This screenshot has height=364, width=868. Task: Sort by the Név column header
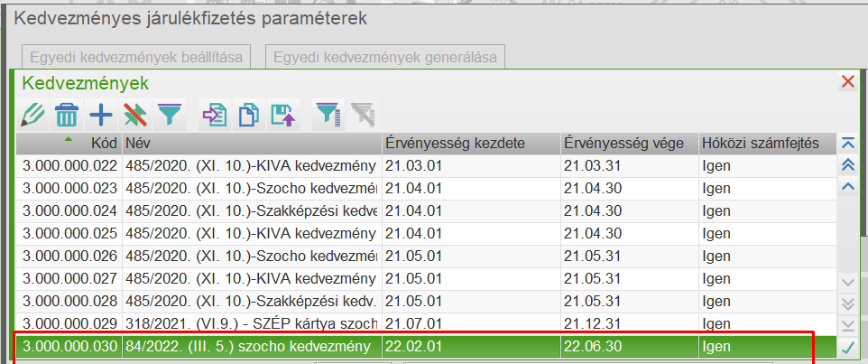252,144
